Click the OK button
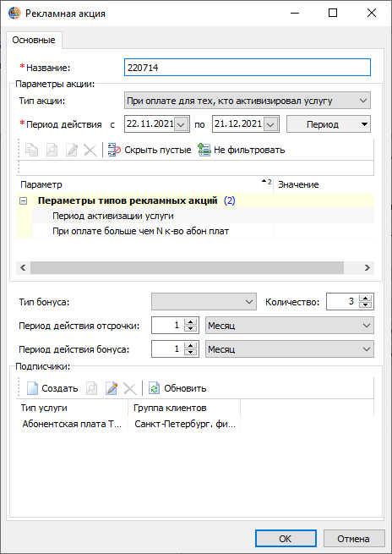Viewport: 392px width, 554px height. [x=286, y=539]
